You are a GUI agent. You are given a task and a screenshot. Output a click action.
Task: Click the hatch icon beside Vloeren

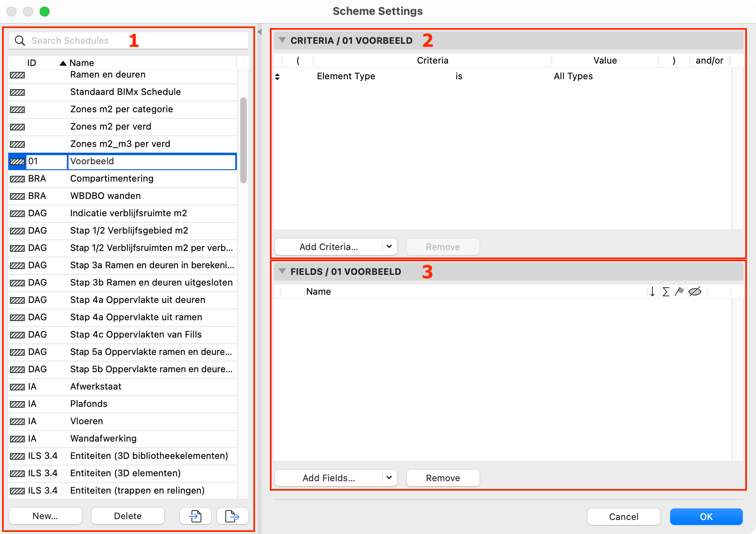17,421
